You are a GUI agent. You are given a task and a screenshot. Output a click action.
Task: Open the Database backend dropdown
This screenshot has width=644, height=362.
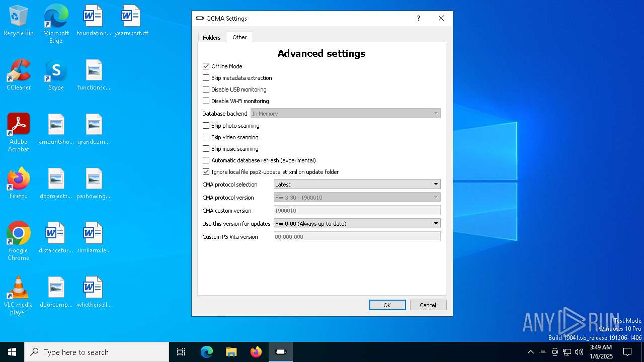pos(346,114)
